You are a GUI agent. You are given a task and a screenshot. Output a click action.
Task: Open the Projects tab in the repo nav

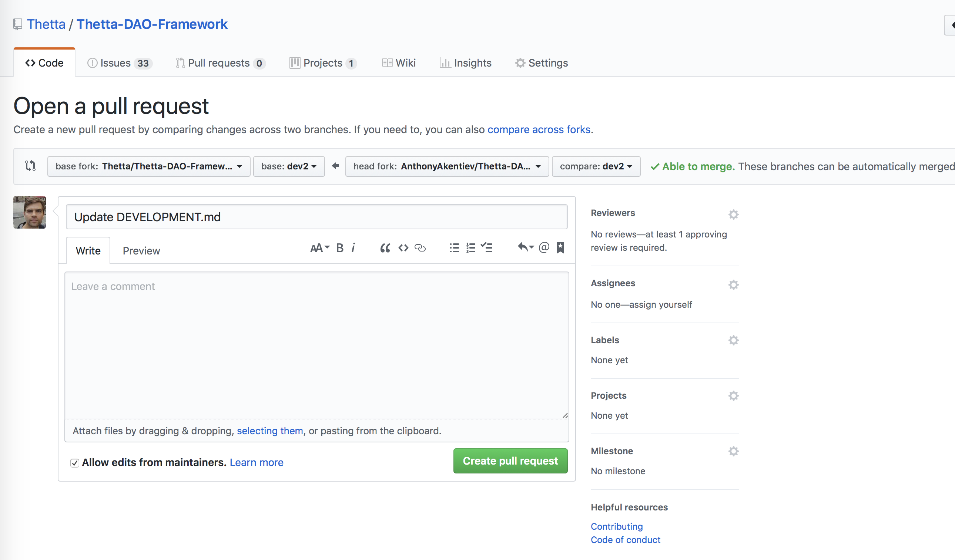[323, 63]
